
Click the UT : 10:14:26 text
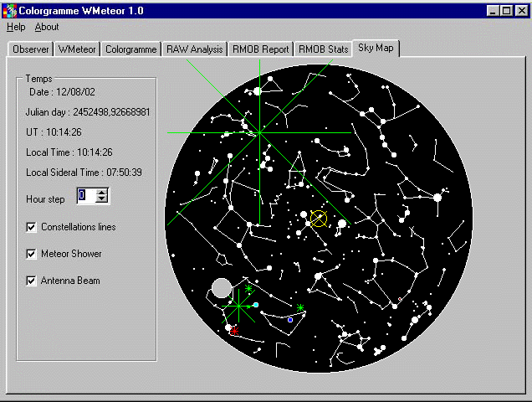(x=54, y=132)
